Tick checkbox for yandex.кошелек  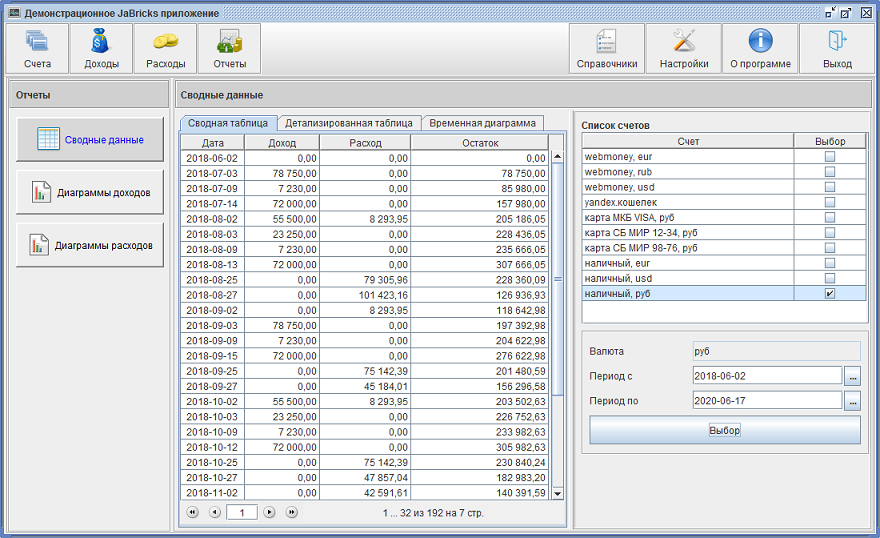click(829, 202)
